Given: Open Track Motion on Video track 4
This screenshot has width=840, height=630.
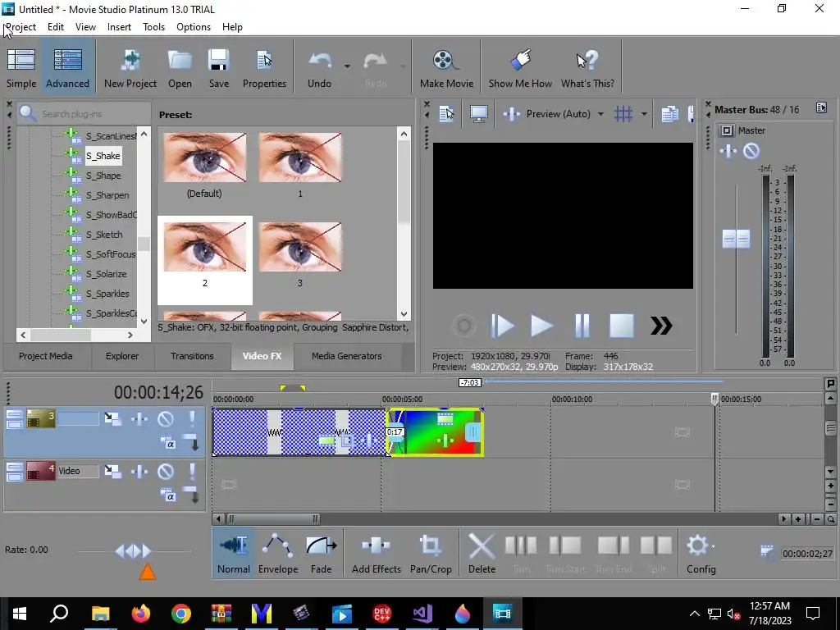Looking at the screenshot, I should tap(112, 472).
